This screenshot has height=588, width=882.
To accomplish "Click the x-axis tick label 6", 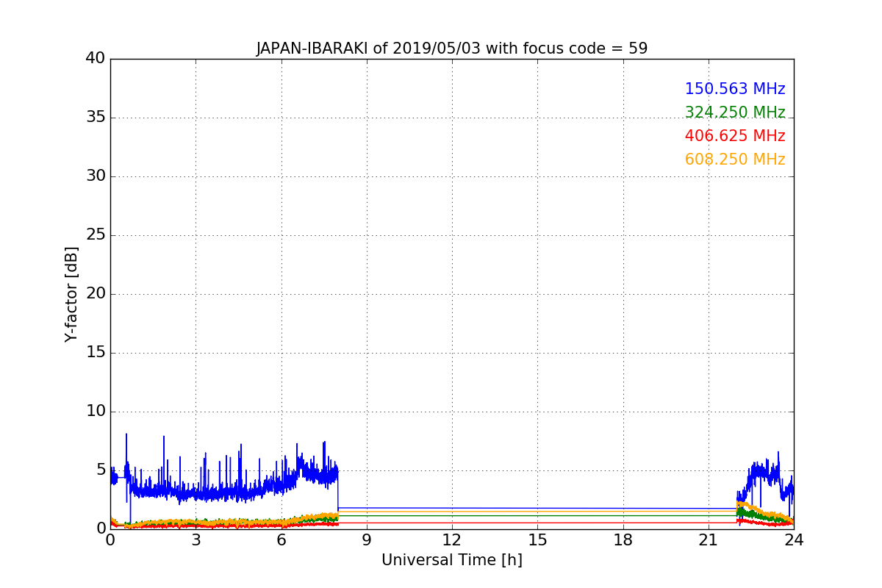I will (x=282, y=540).
